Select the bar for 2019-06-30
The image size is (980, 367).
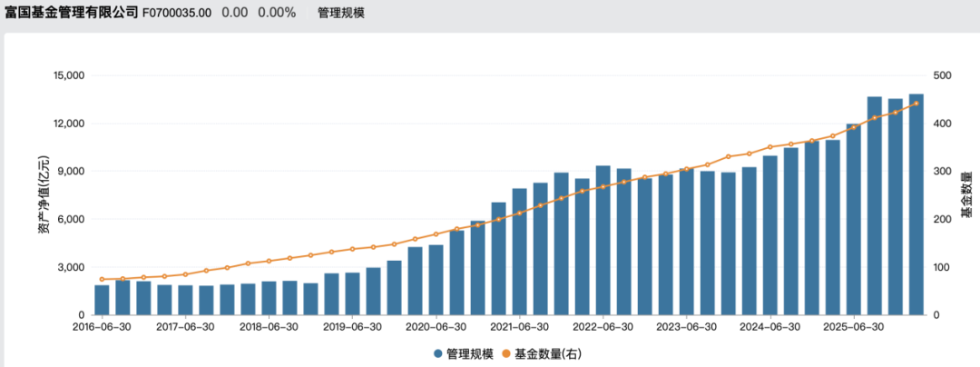click(352, 293)
